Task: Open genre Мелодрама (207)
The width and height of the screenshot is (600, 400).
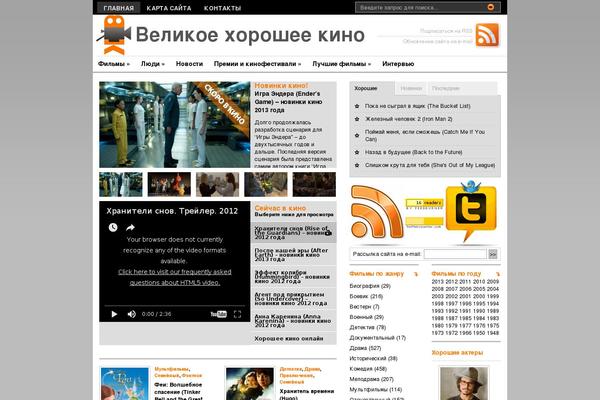Action: (372, 379)
